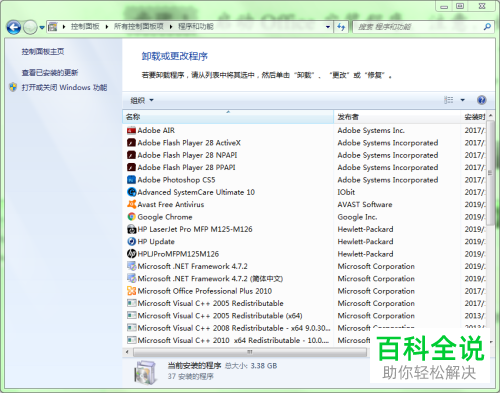Expand the view options dropdown arrow

[x=462, y=100]
